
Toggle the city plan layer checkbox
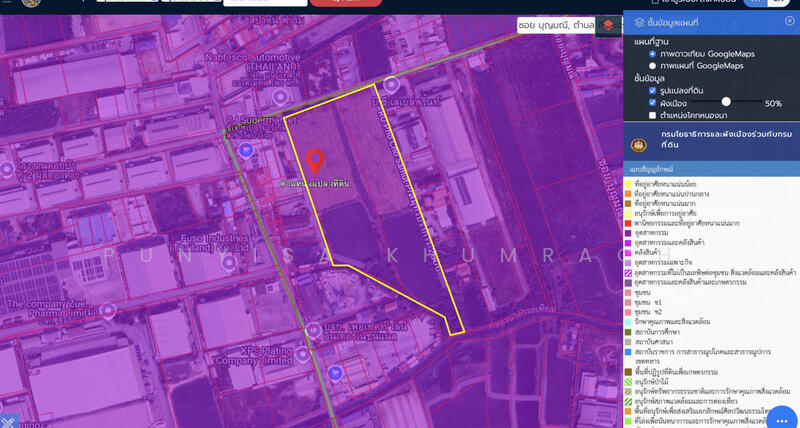pyautogui.click(x=653, y=103)
